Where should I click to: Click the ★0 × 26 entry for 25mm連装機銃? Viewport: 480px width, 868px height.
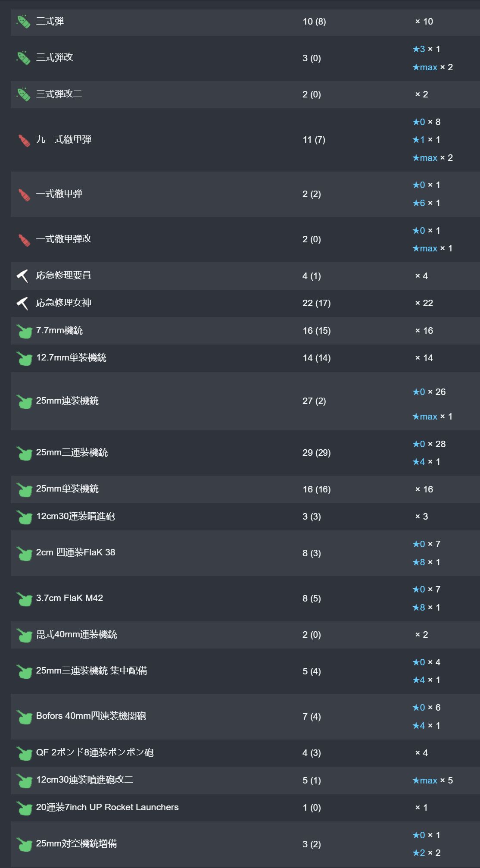pos(429,392)
